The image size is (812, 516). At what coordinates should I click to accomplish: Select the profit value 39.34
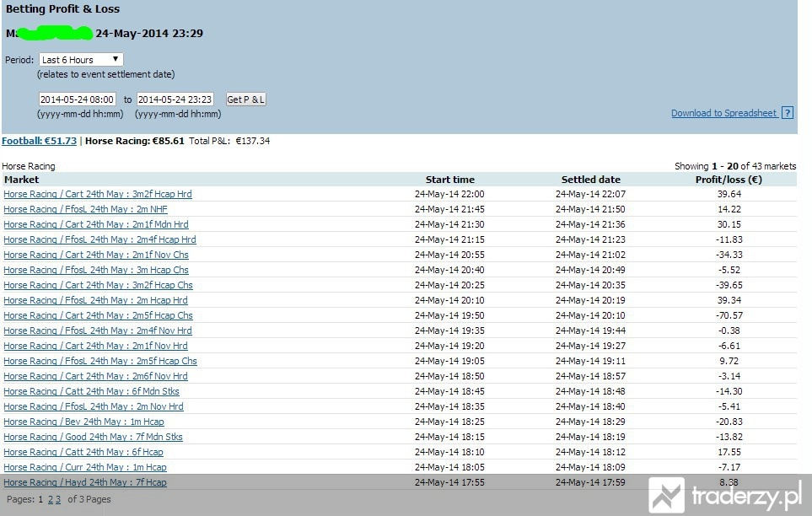coord(729,300)
